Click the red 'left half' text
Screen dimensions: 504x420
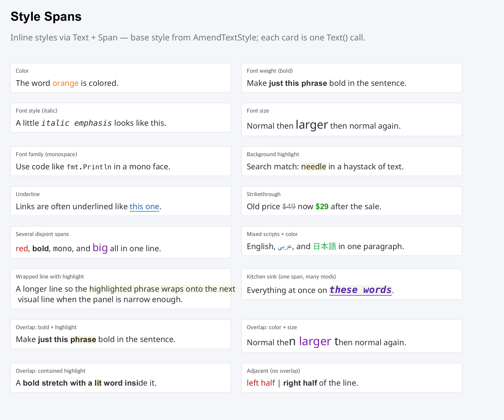(261, 383)
